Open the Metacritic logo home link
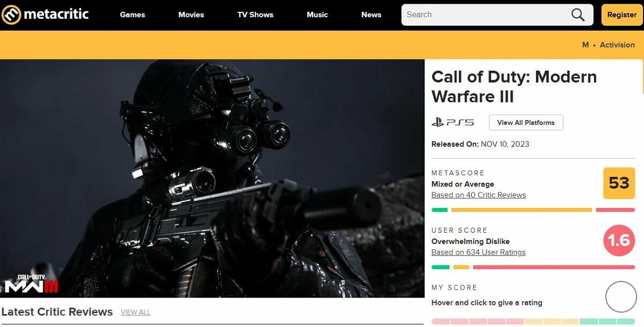Viewport: 644px width, 327px height. click(x=45, y=14)
